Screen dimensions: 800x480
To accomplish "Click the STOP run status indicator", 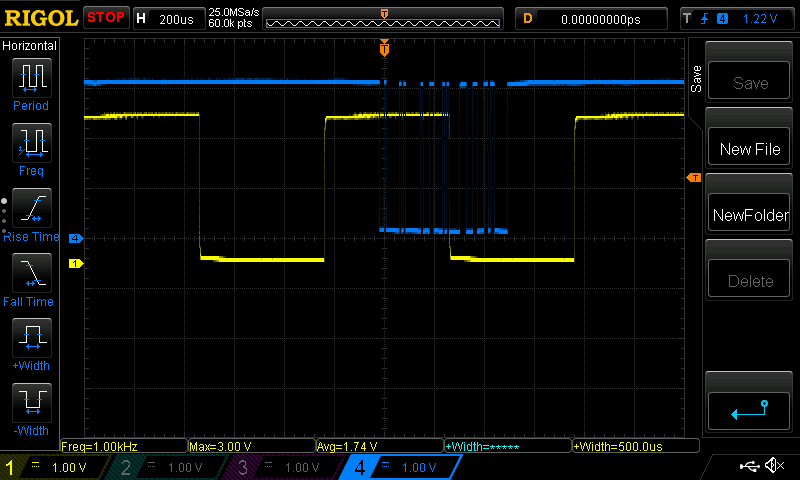I will pos(106,17).
